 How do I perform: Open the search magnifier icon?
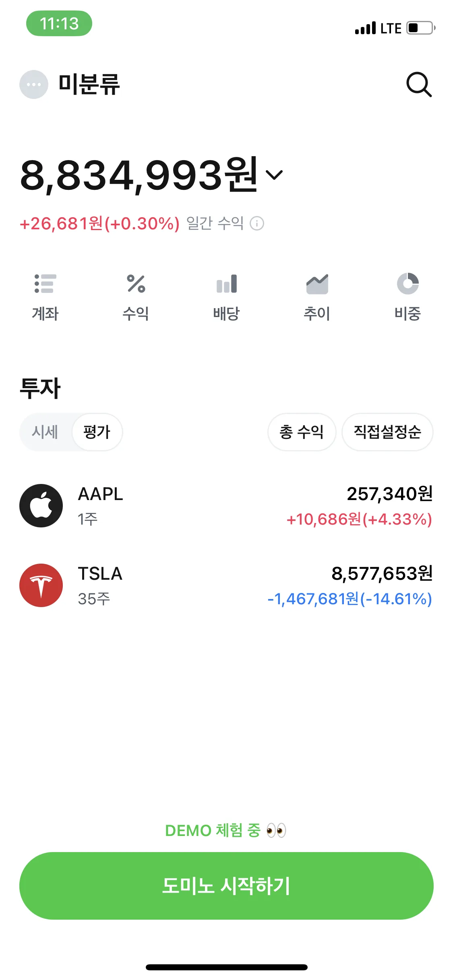(419, 84)
